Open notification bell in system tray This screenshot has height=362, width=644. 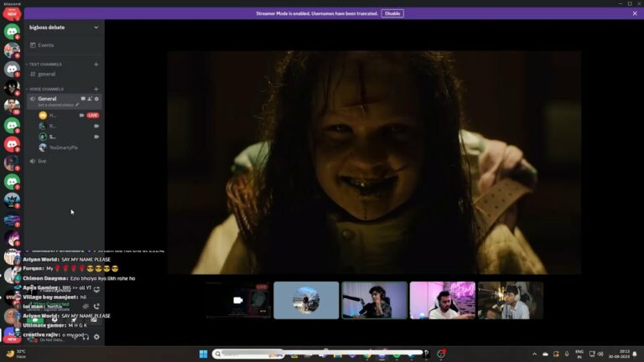[635, 354]
